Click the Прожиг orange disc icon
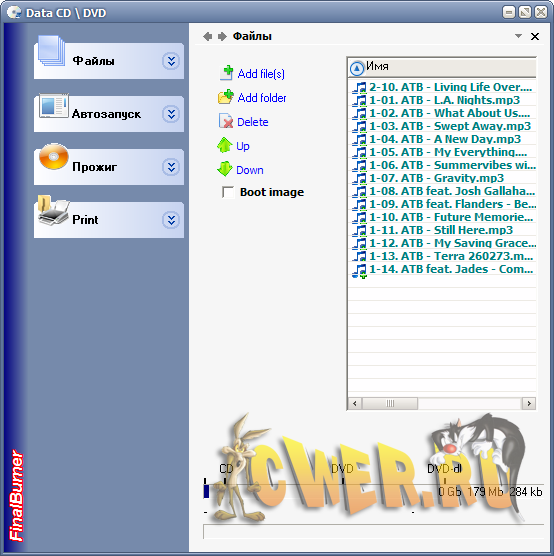554x556 pixels. coord(54,156)
